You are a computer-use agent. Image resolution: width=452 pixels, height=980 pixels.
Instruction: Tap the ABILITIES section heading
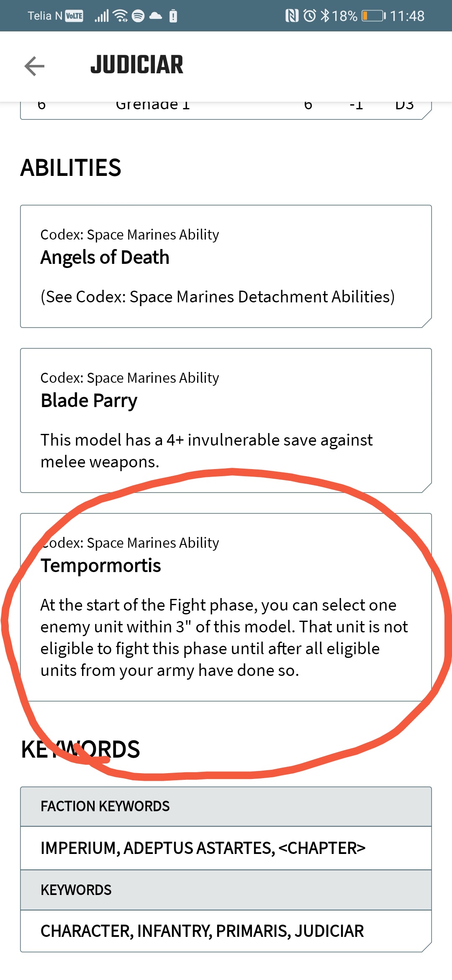click(71, 168)
